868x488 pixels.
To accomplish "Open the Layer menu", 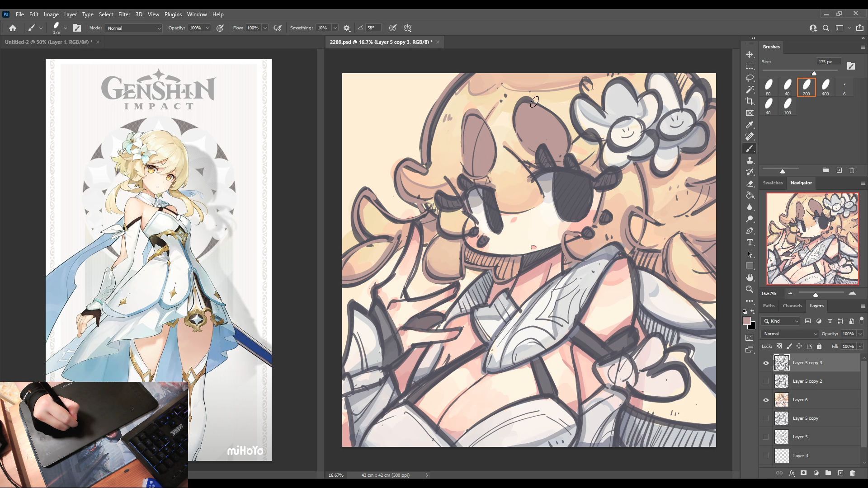I will (x=70, y=14).
